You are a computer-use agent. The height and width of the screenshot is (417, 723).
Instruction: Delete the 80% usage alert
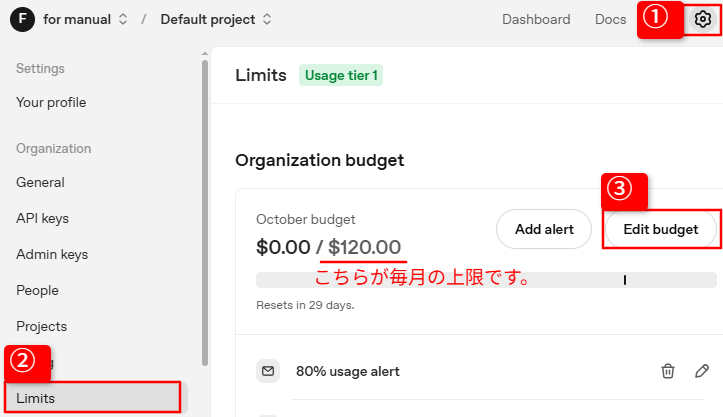[x=668, y=371]
